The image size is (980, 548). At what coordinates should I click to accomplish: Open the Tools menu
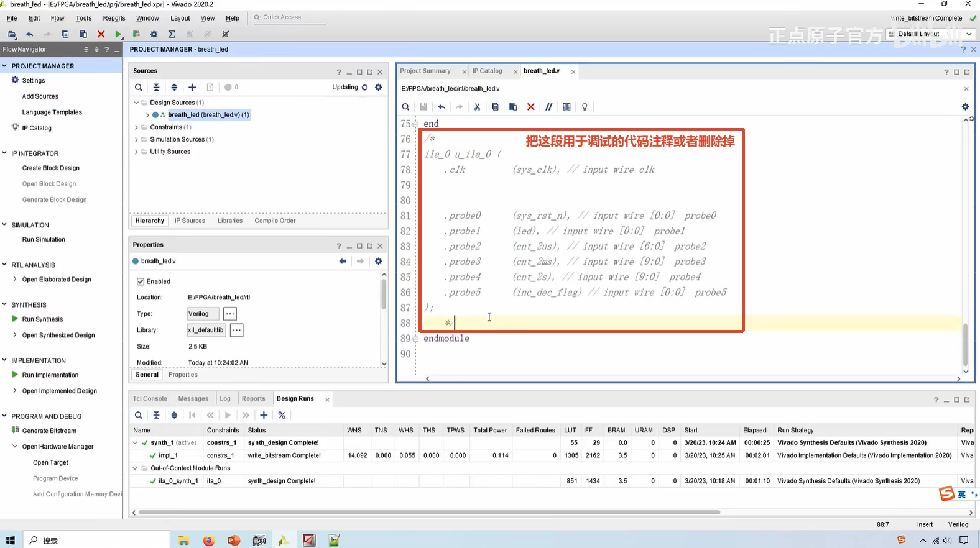click(83, 18)
